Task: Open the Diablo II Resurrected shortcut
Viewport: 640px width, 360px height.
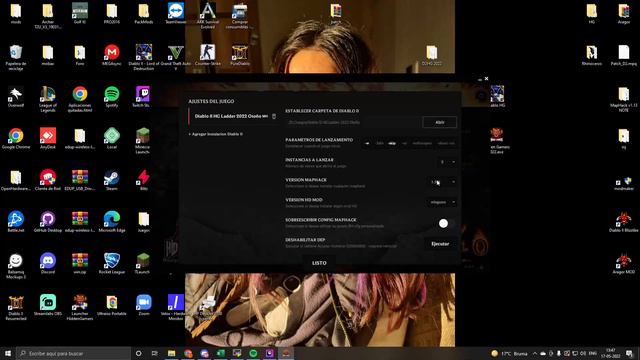Action: pyautogui.click(x=16, y=307)
